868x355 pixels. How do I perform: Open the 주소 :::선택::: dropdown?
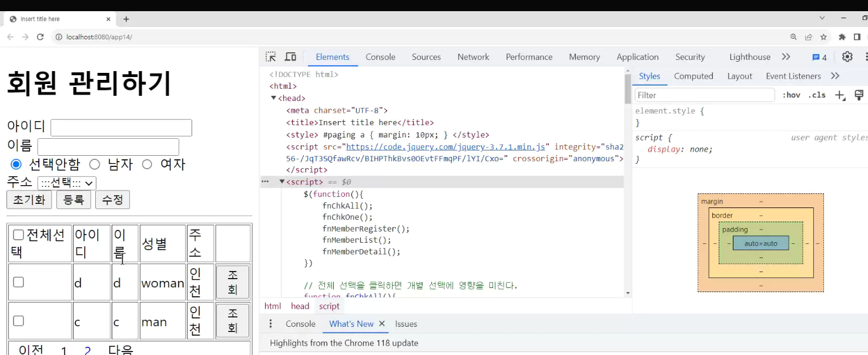[66, 183]
